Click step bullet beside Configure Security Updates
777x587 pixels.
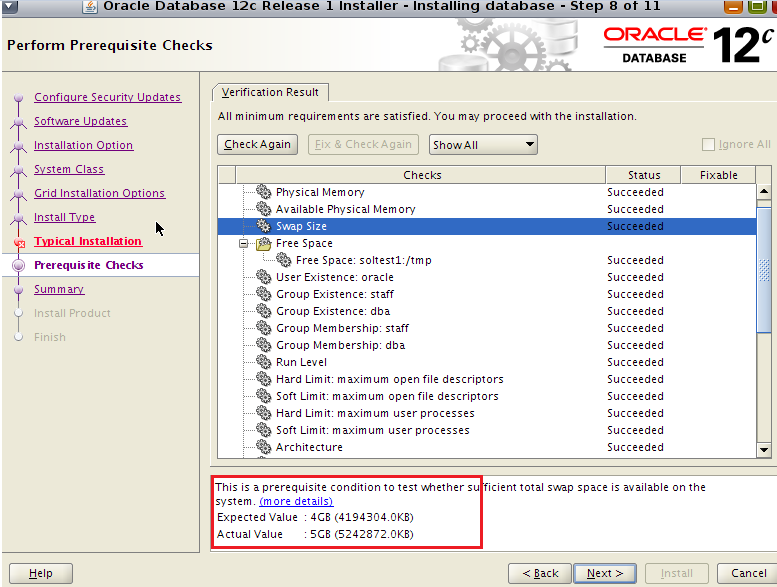point(18,98)
